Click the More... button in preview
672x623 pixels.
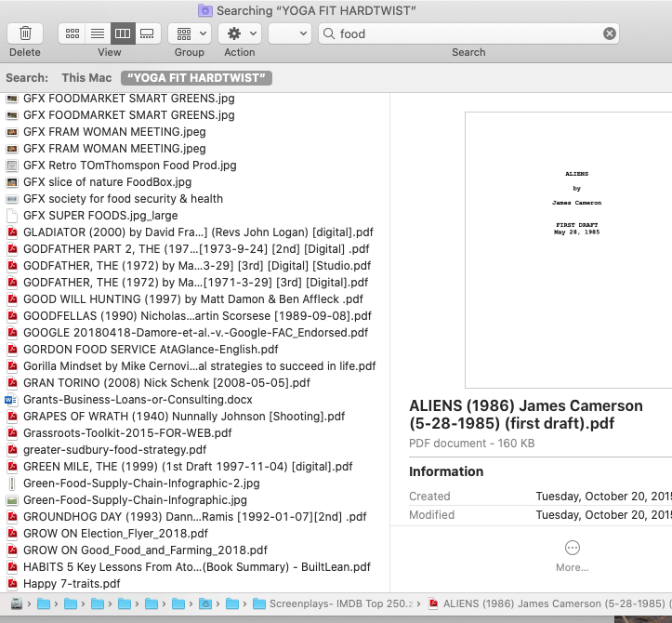[x=573, y=557]
